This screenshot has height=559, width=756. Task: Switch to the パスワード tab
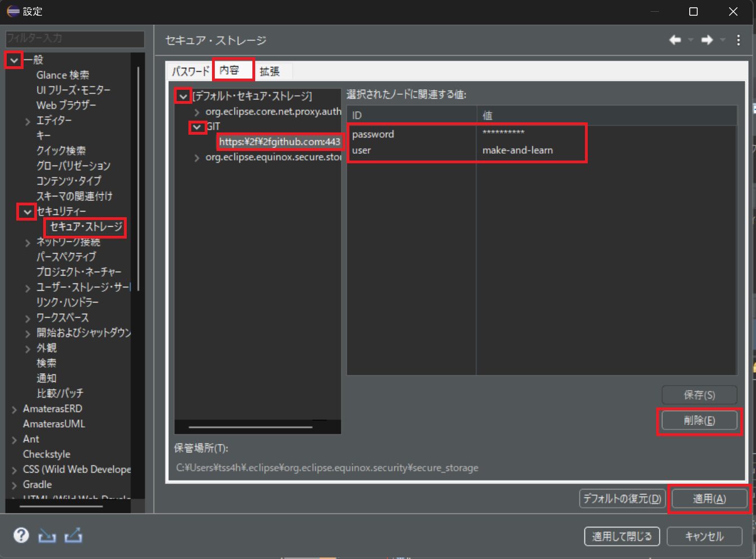click(191, 71)
